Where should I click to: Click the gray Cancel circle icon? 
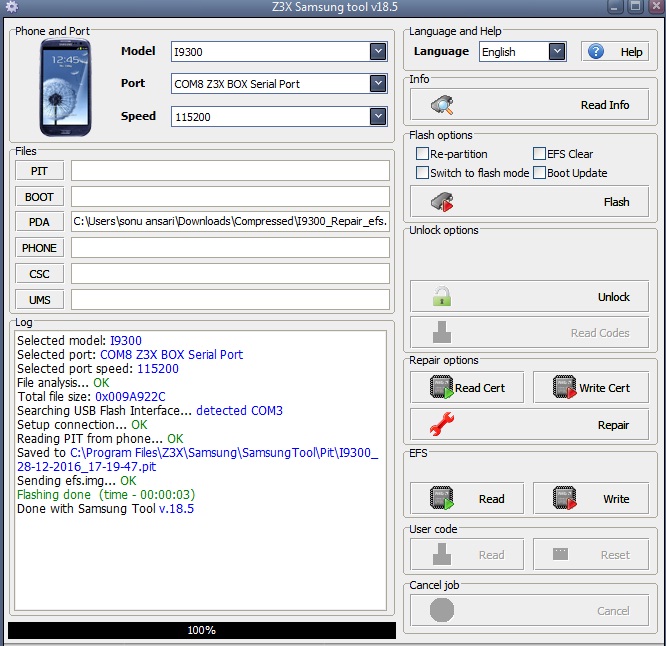(442, 610)
